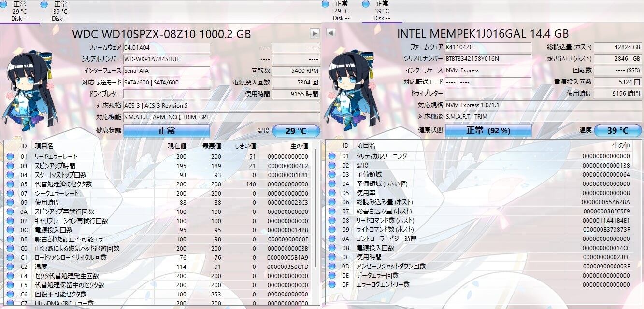Click total host reads field 42824 GB
The height and width of the screenshot is (309, 644).
click(617, 47)
